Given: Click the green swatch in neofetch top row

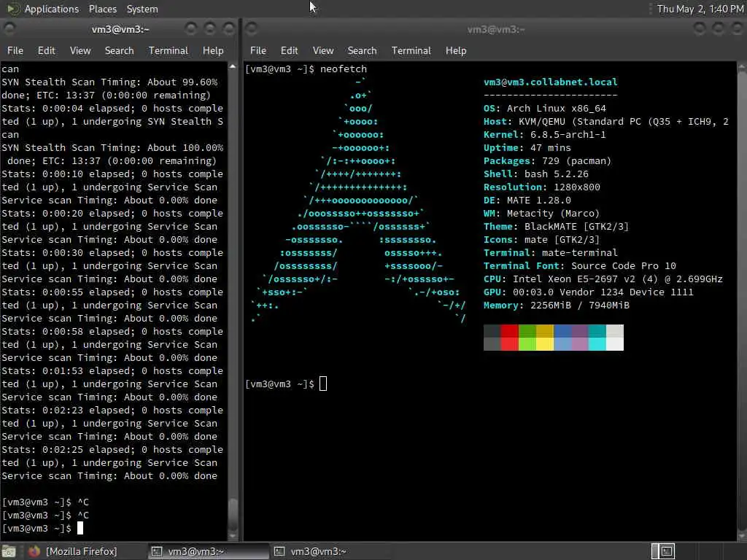Looking at the screenshot, I should click(527, 331).
